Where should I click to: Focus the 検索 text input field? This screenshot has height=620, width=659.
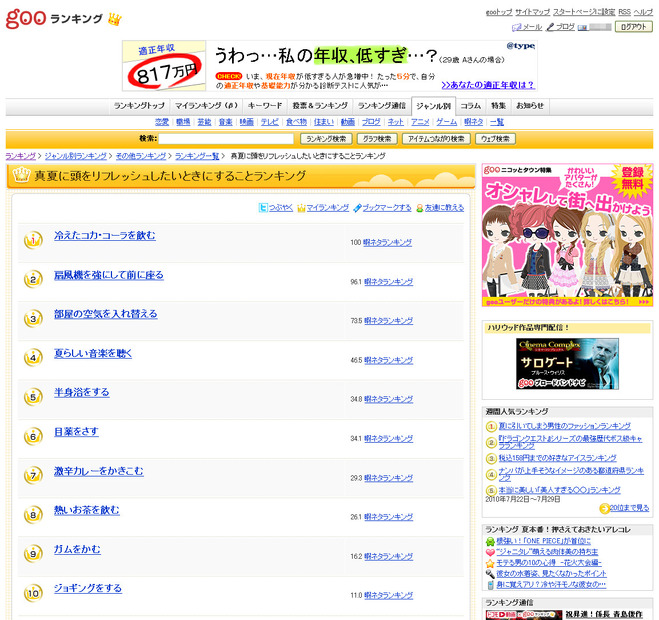coord(226,139)
